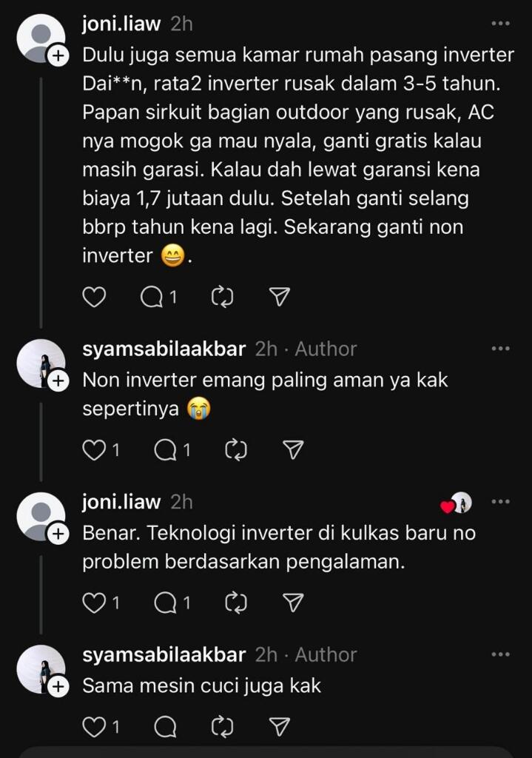Open the three-dot menu on syamsabilaakbar's reply

click(x=500, y=348)
